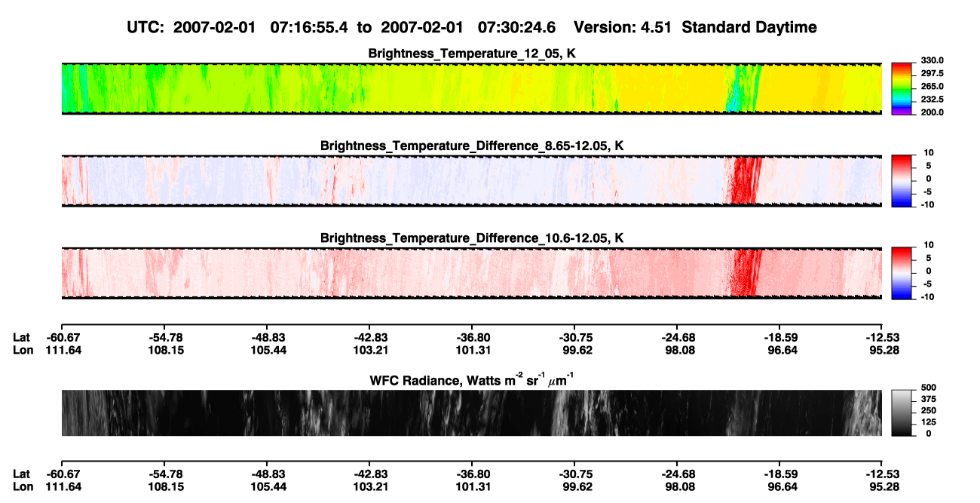Click longitude 96.64 on the bottom axis
Viewport: 980px width, 503px height.
tap(781, 486)
